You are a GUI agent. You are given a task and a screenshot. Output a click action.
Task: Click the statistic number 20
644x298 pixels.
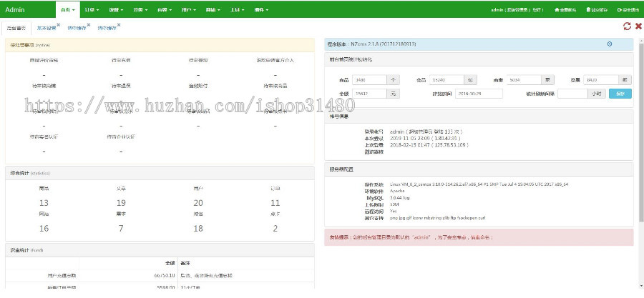click(198, 203)
